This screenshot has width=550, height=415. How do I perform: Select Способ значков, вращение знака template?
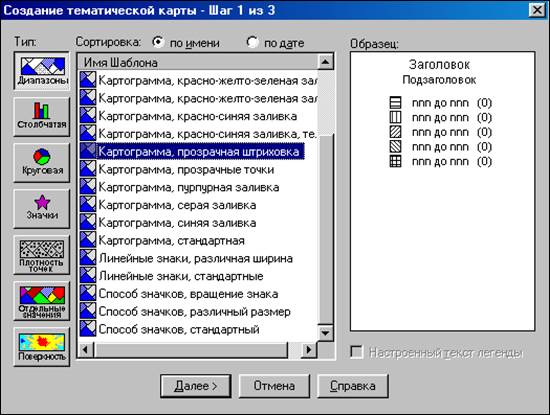pos(188,294)
